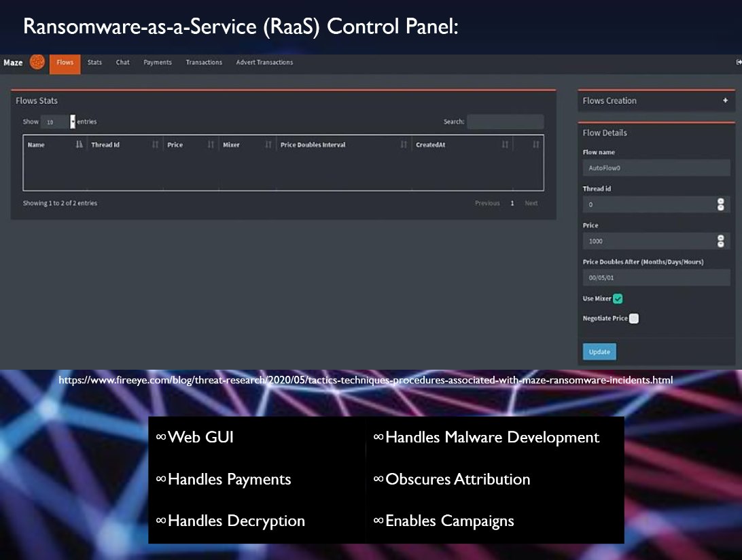
Task: Click the "Showing 1 to 2 of 2 entries" text
Action: pos(60,203)
